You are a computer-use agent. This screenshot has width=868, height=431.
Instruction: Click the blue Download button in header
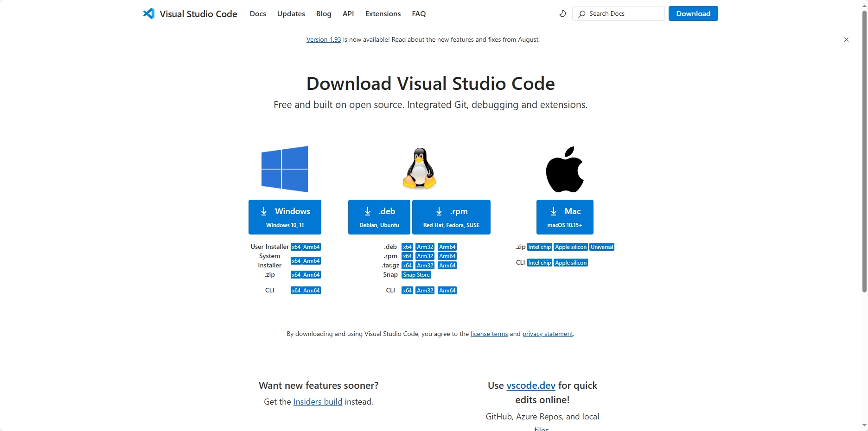click(693, 13)
